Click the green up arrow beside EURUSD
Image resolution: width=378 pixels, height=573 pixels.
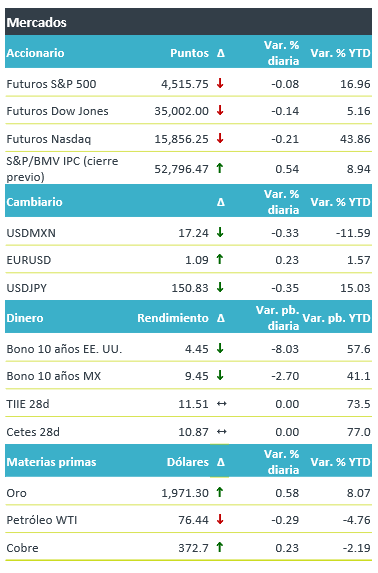(x=220, y=259)
